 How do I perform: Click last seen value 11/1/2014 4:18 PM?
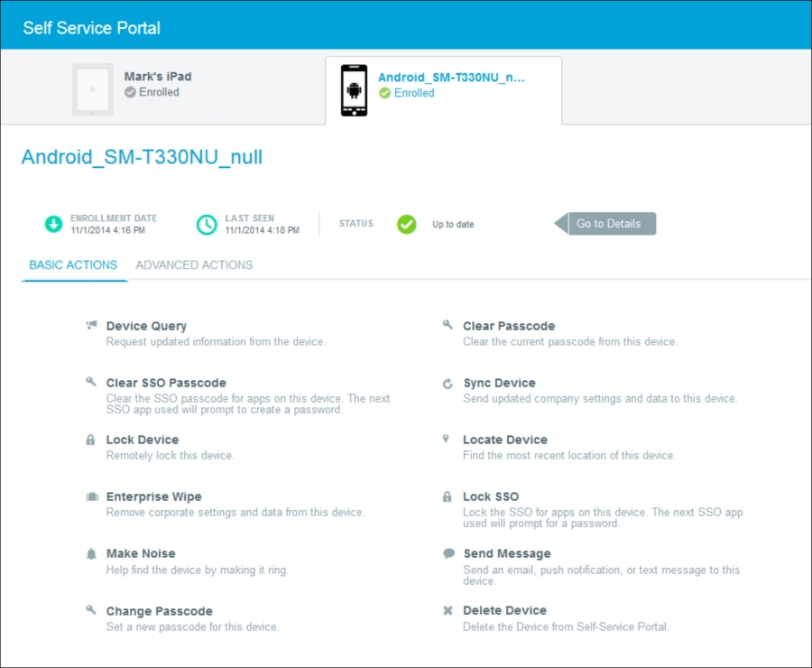tap(262, 230)
